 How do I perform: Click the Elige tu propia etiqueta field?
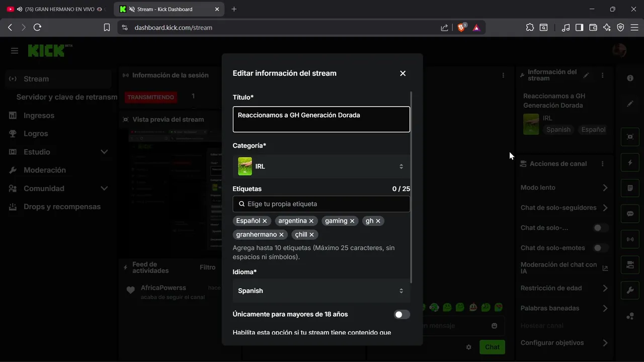point(321,204)
